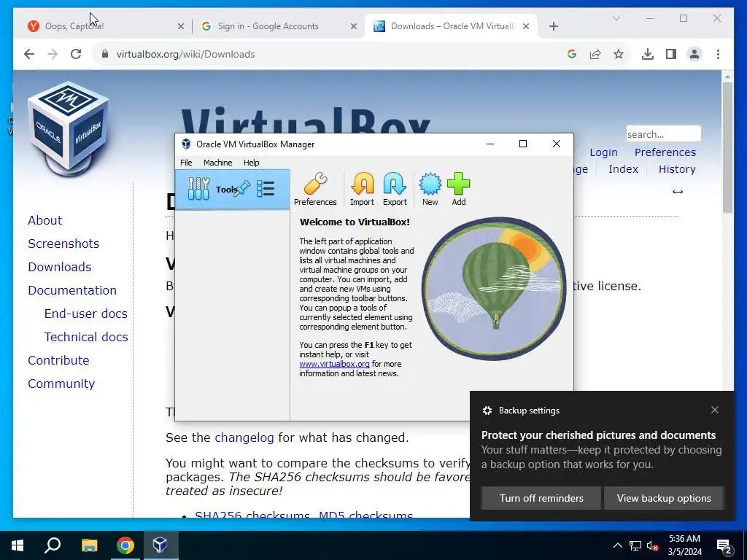Open Chrome three-dot menu
This screenshot has height=560, width=747.
(718, 54)
